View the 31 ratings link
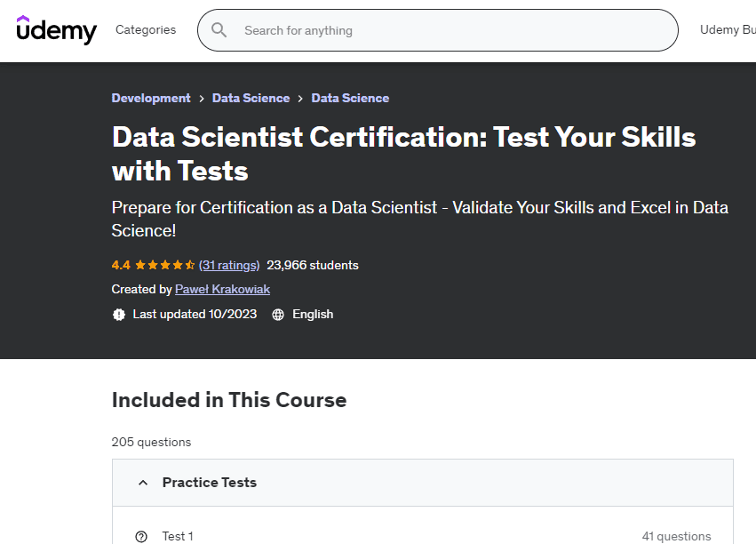This screenshot has width=756, height=544. (229, 265)
